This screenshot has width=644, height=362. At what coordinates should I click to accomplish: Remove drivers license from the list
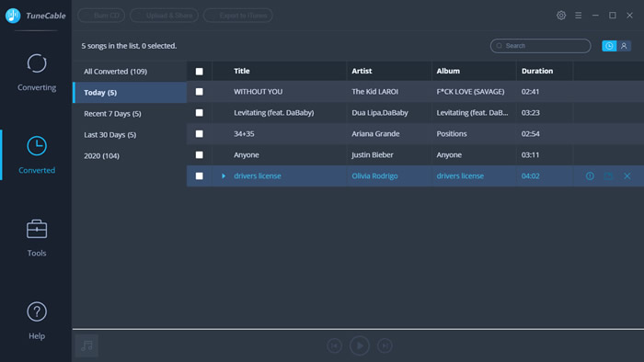[x=627, y=175]
